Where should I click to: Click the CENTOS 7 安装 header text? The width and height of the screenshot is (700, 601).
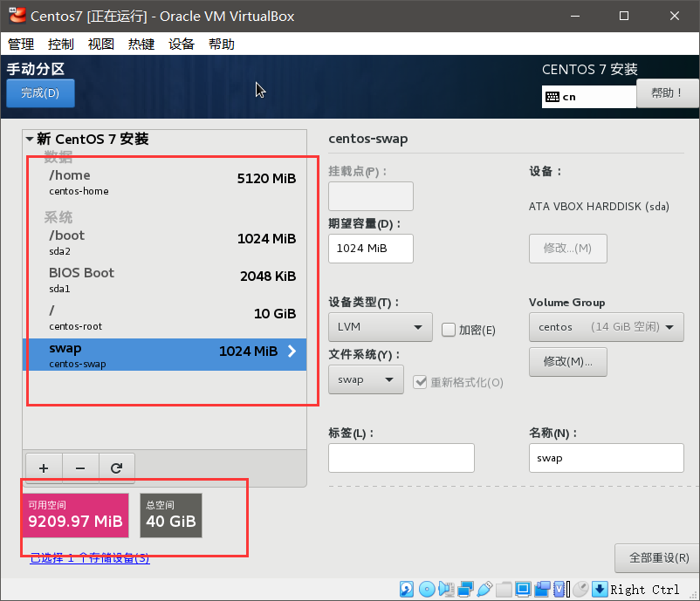click(x=589, y=69)
